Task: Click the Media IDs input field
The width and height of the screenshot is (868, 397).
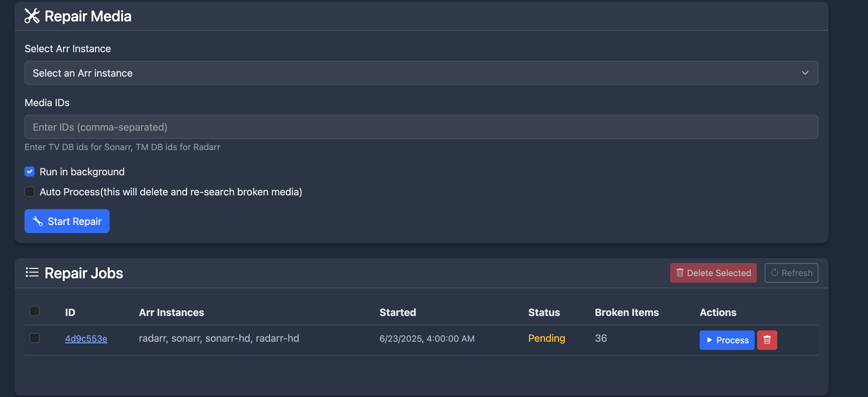Action: tap(421, 127)
